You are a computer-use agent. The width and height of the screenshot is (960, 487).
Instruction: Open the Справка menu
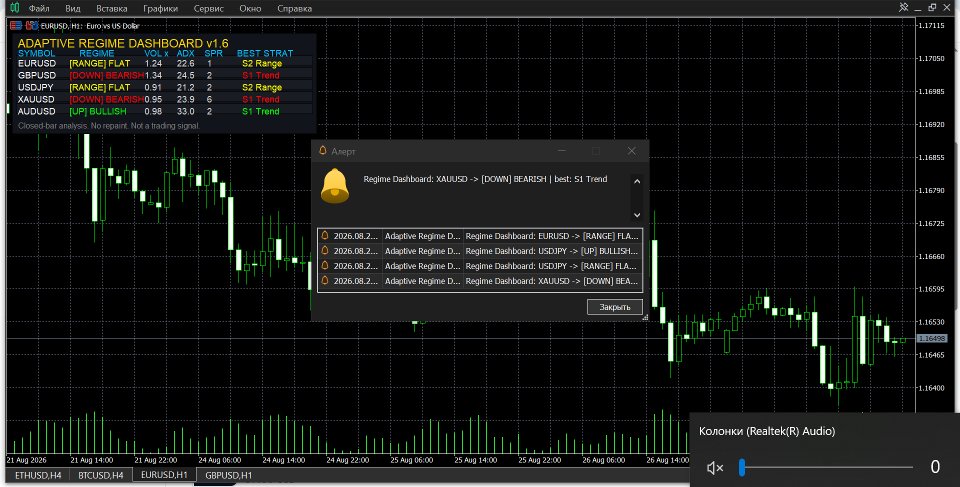pos(294,9)
